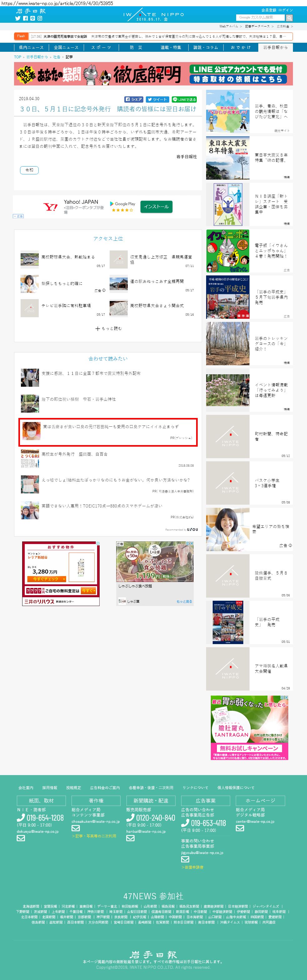Screen dimensions: 307x980
Task: Open 岩手のトレッキングコース sidebar card
Action: click(250, 344)
